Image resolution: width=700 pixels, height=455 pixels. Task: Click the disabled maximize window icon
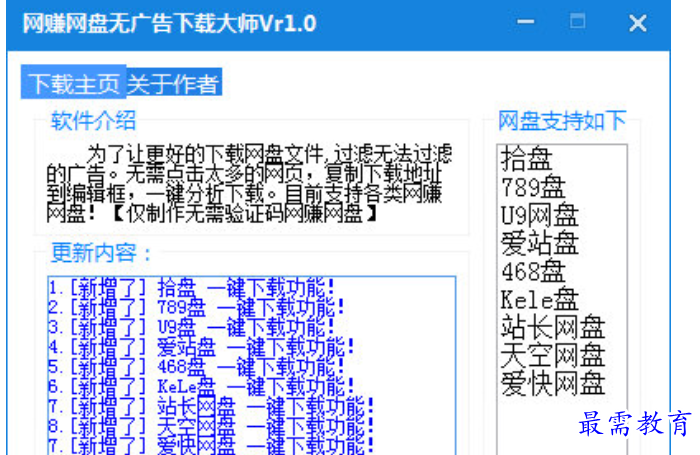[x=577, y=21]
